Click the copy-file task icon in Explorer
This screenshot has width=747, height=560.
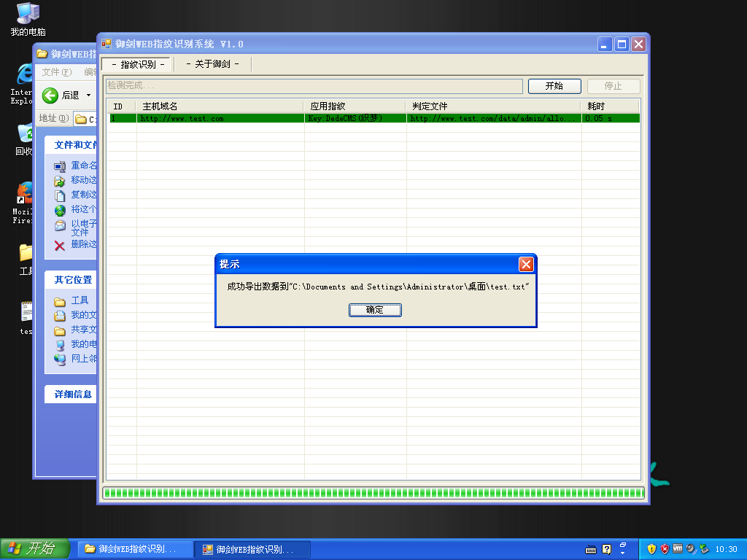[x=60, y=195]
